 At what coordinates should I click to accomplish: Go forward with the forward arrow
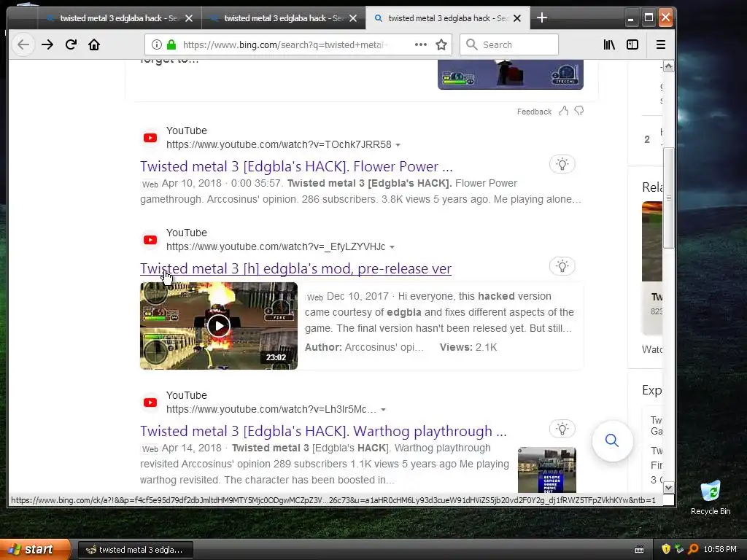(47, 44)
